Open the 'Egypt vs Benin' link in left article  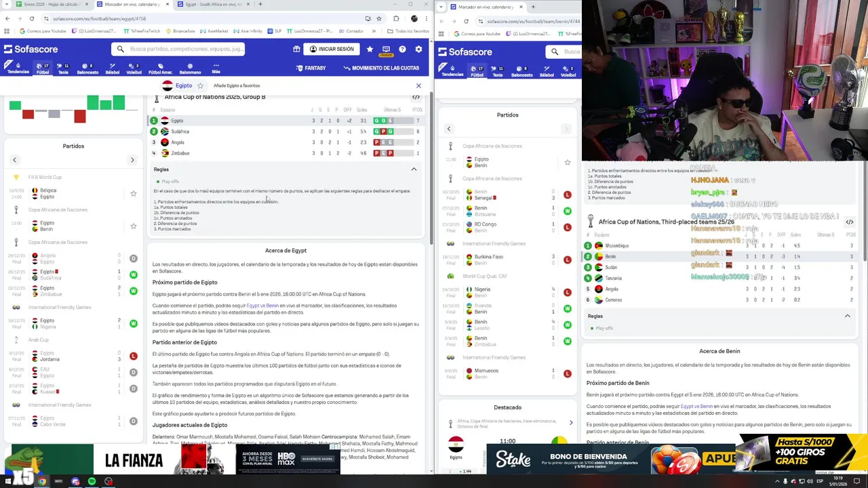(262, 306)
